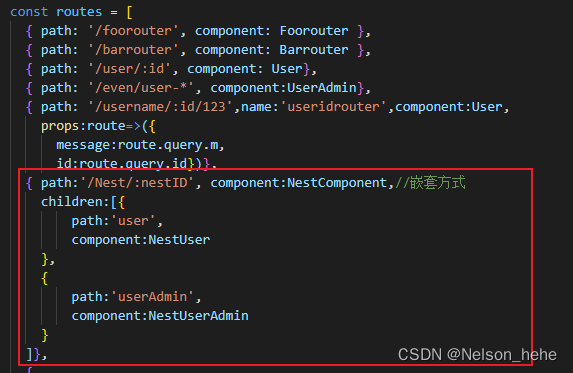This screenshot has width=573, height=373.
Task: Click the 'const' keyword
Action: tap(29, 12)
